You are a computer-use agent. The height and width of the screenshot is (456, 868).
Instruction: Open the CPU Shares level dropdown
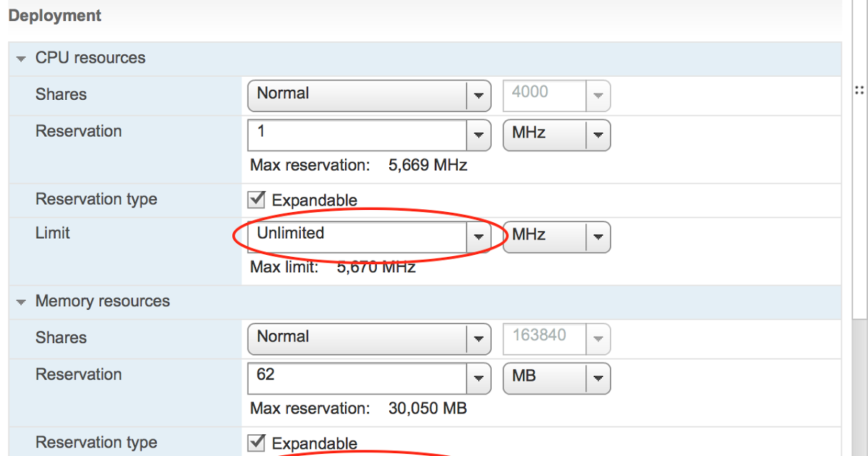point(477,95)
